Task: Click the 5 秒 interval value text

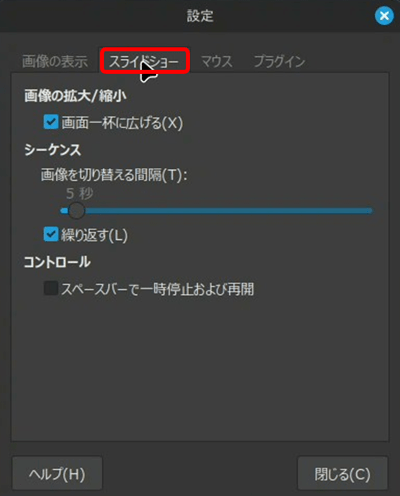Action: pyautogui.click(x=80, y=193)
